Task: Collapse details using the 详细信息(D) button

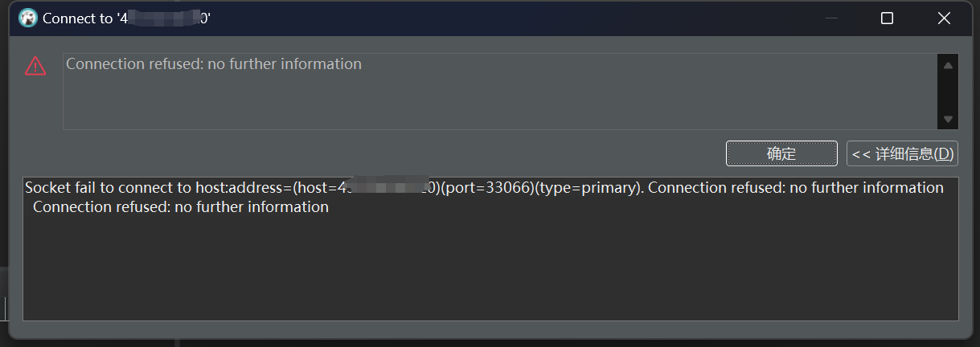Action: pos(902,153)
